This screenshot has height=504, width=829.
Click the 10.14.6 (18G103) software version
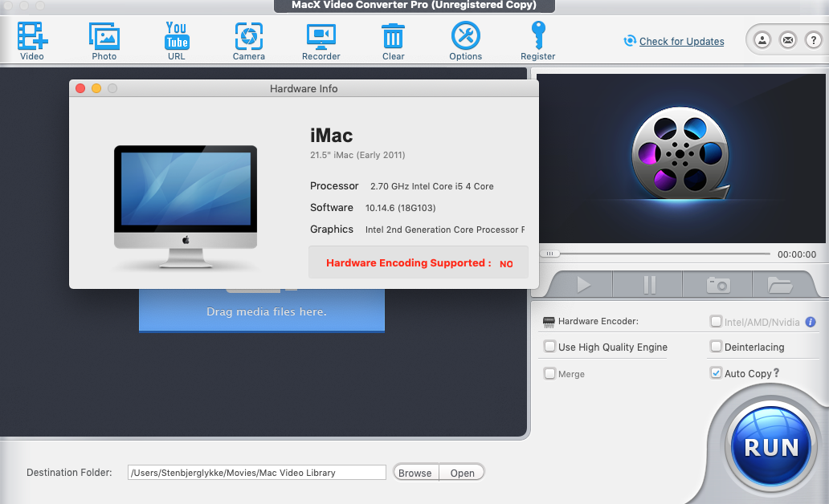(x=400, y=208)
